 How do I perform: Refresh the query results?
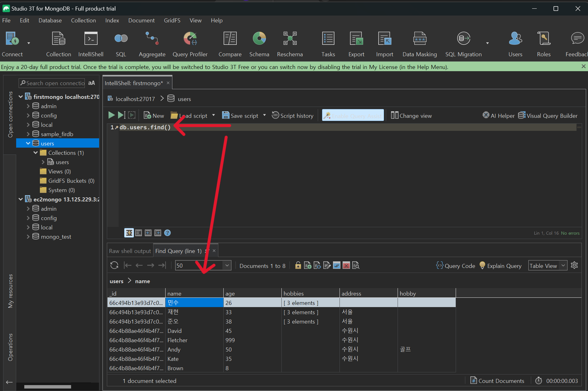click(x=114, y=265)
